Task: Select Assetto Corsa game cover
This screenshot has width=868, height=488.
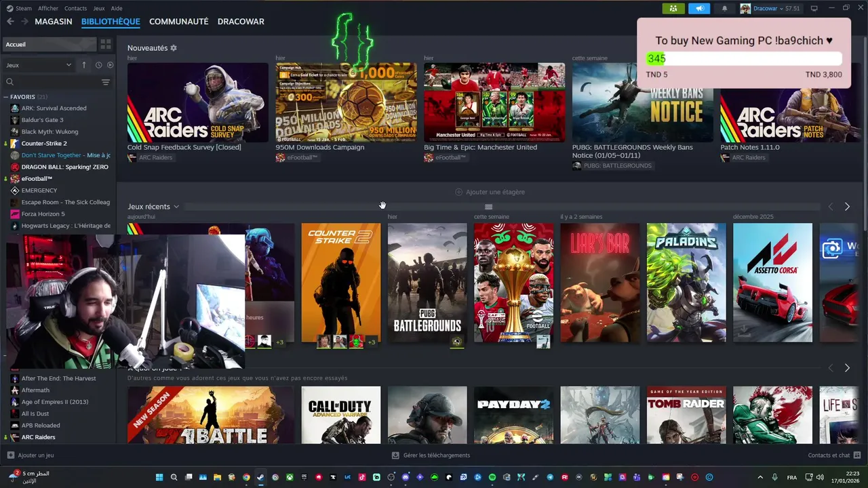Action: (x=772, y=283)
